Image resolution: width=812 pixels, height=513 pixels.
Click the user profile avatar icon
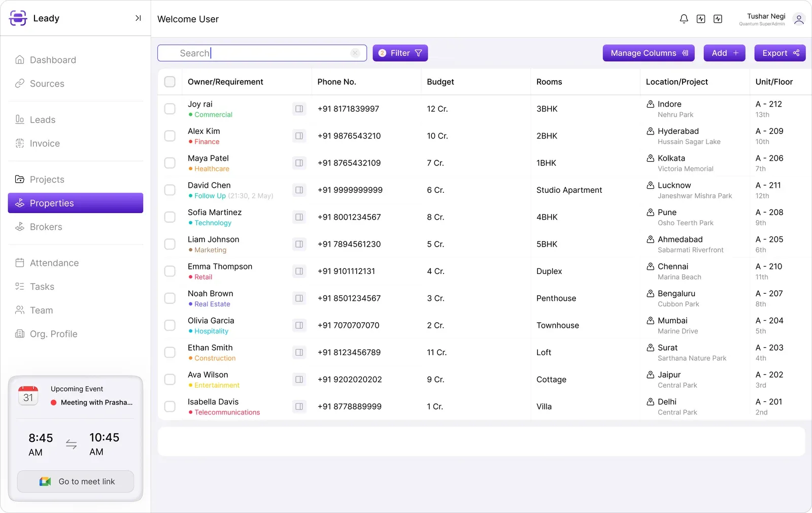[x=799, y=19]
